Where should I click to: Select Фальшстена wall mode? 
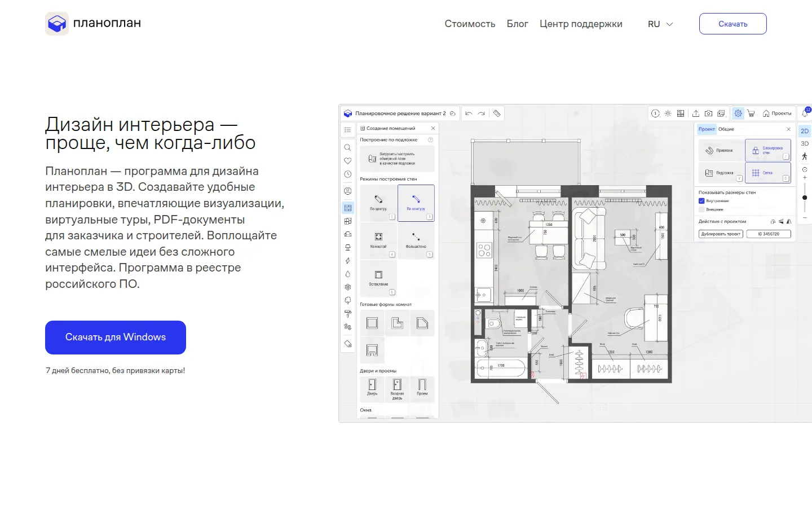click(416, 241)
